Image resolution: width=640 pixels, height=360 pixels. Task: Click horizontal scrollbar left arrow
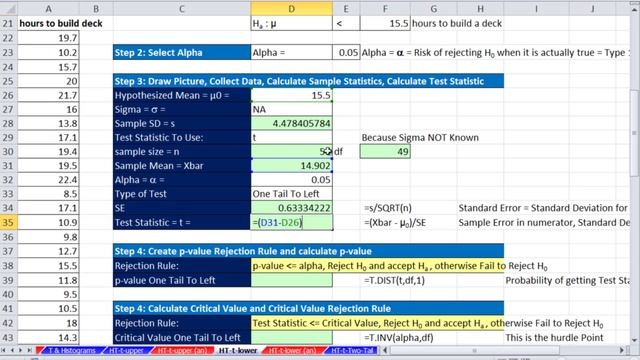click(385, 350)
